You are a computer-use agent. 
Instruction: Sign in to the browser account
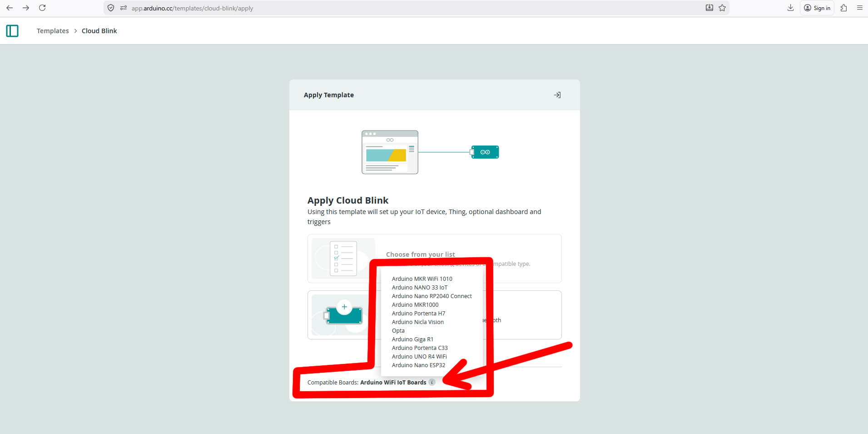pos(817,8)
